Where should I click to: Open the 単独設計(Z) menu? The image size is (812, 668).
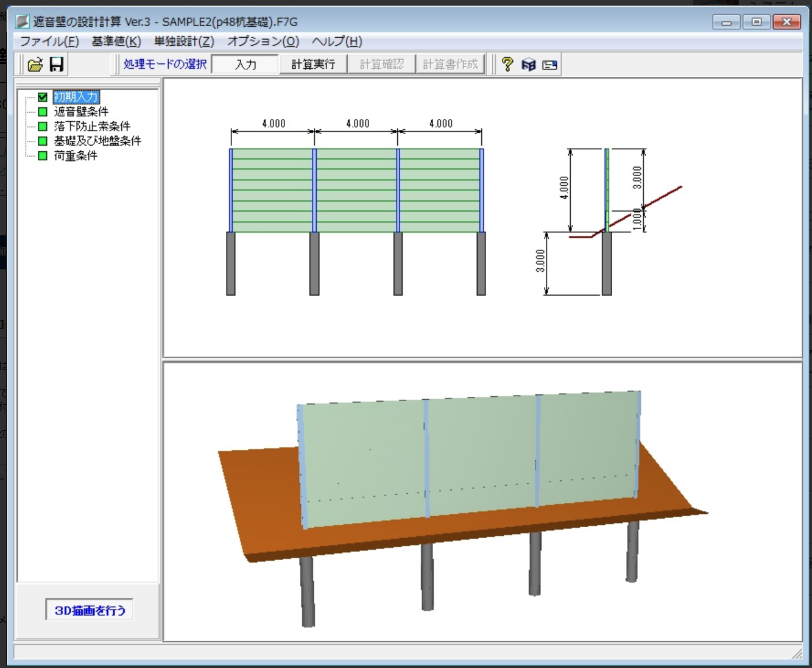point(184,41)
